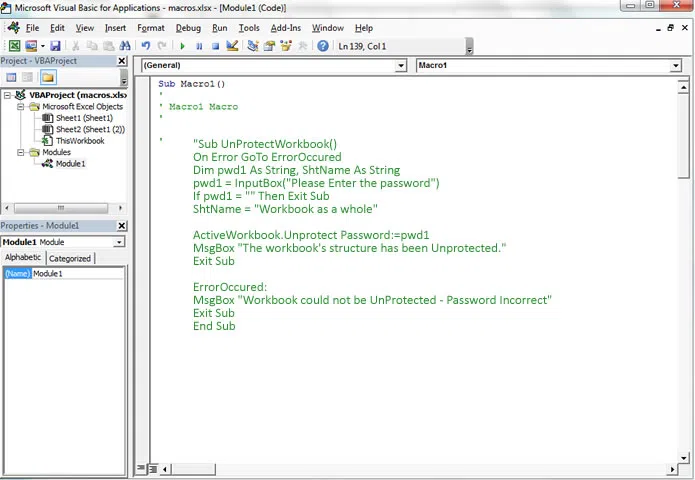
Task: Click the View Microsoft Excel toolbar icon
Action: point(14,46)
